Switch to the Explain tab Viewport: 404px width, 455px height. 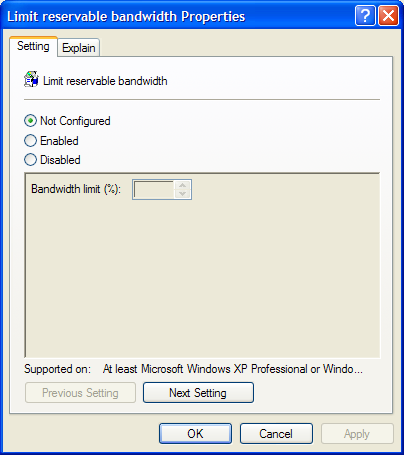tap(79, 48)
